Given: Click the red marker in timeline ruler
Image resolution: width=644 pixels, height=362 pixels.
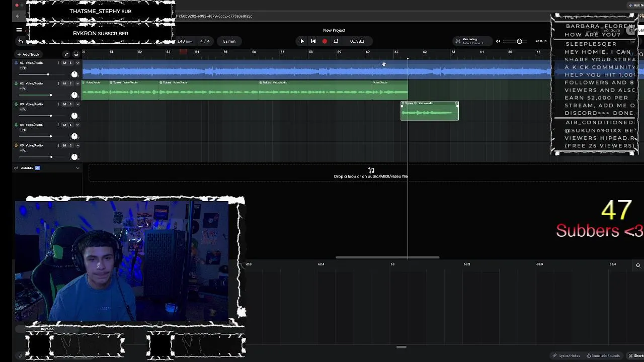Looking at the screenshot, I should [184, 52].
